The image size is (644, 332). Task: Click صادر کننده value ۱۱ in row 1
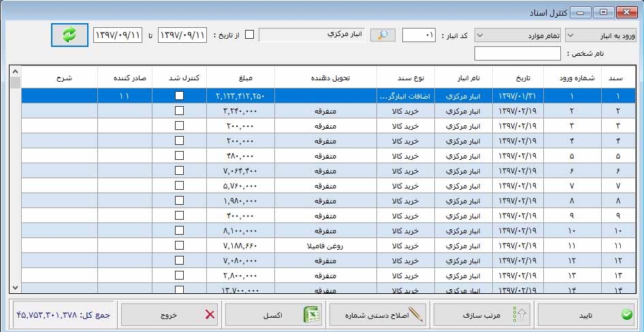click(125, 96)
